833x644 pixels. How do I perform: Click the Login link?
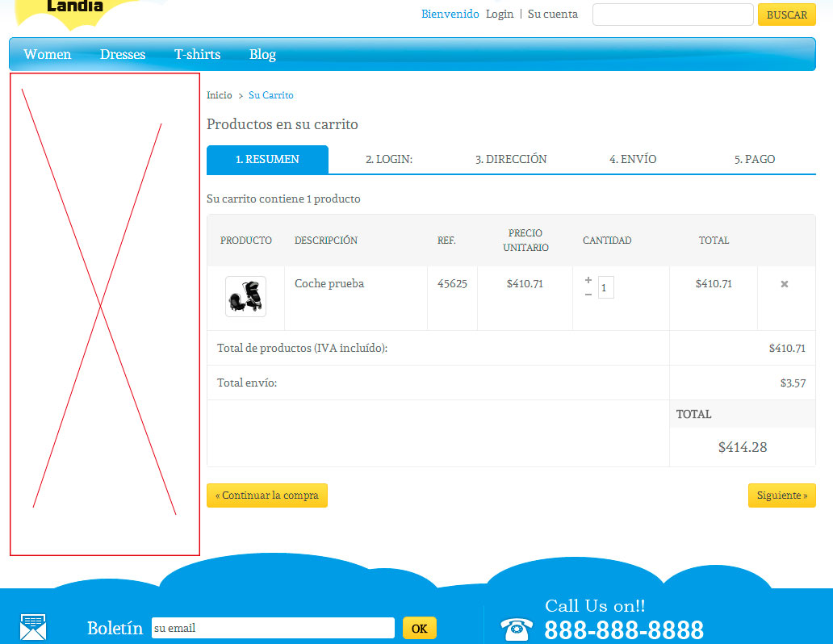[500, 15]
